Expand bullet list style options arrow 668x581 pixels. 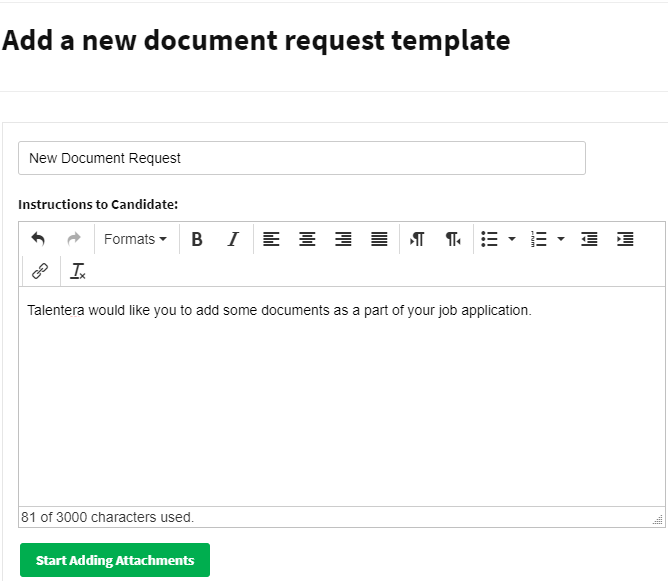[512, 239]
